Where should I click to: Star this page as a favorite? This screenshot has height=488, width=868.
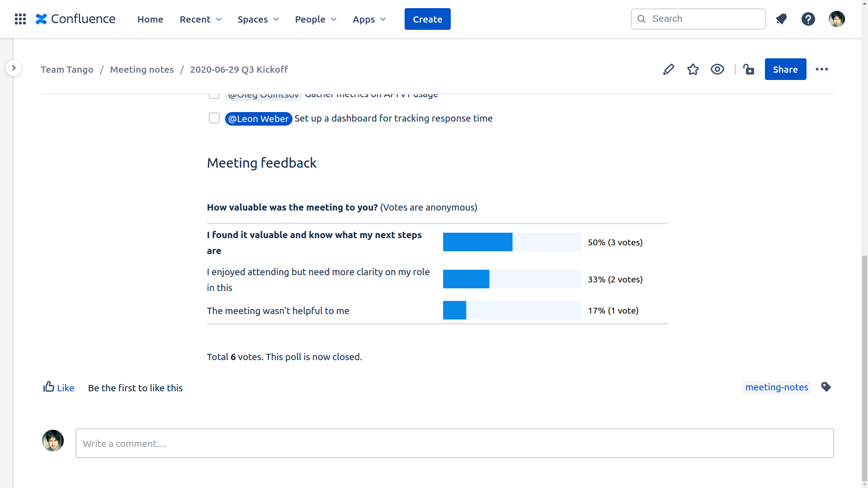coord(693,69)
